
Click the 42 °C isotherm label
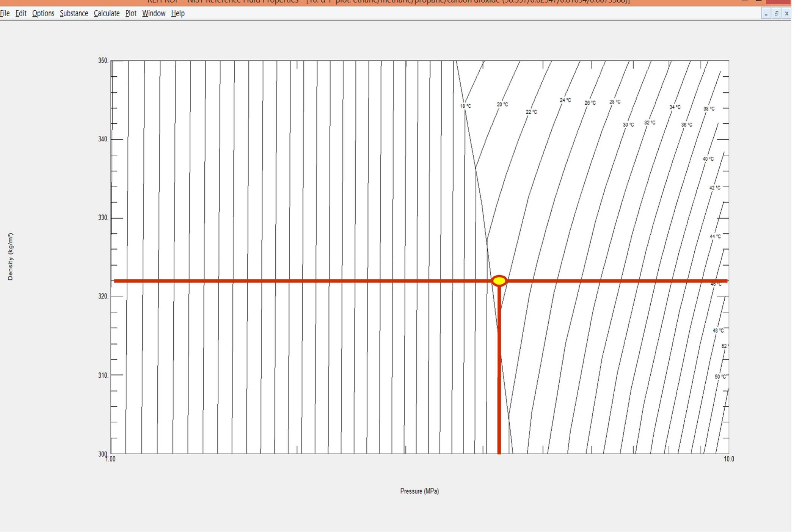(x=715, y=188)
